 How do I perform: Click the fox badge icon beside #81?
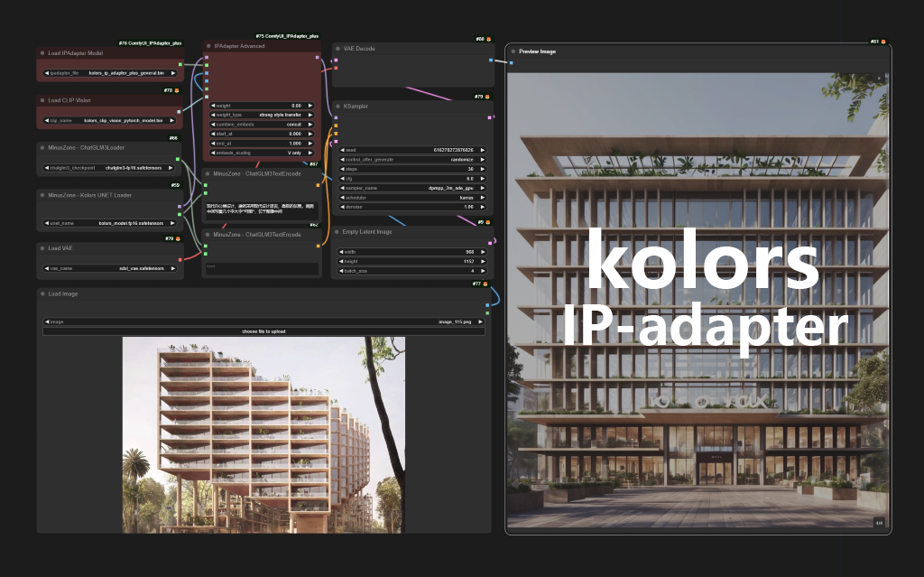[x=883, y=42]
